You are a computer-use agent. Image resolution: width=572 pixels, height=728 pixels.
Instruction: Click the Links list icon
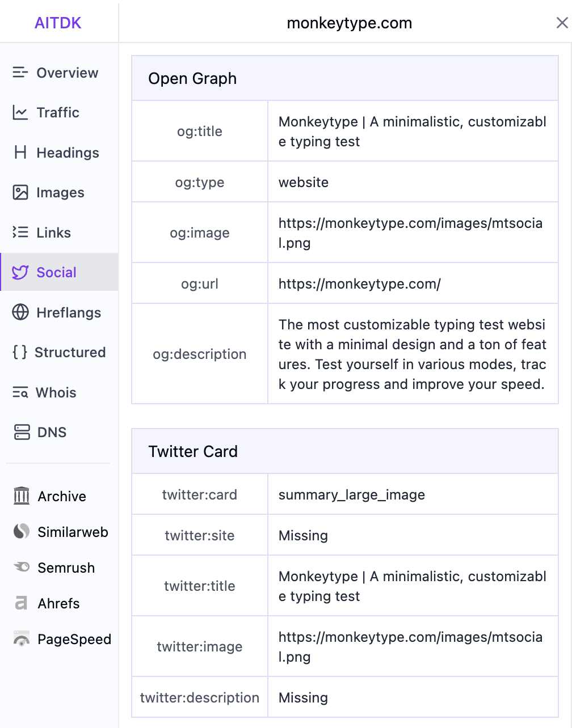tap(20, 232)
